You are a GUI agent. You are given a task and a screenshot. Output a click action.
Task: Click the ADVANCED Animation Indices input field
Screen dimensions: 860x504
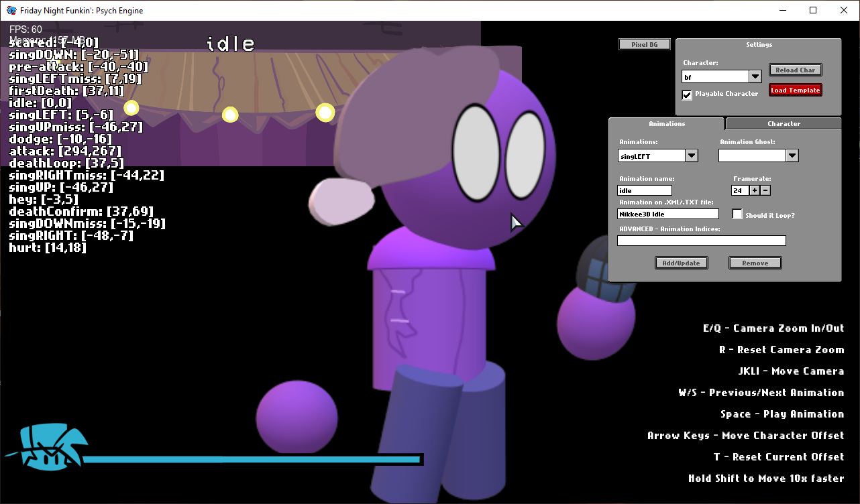[701, 240]
